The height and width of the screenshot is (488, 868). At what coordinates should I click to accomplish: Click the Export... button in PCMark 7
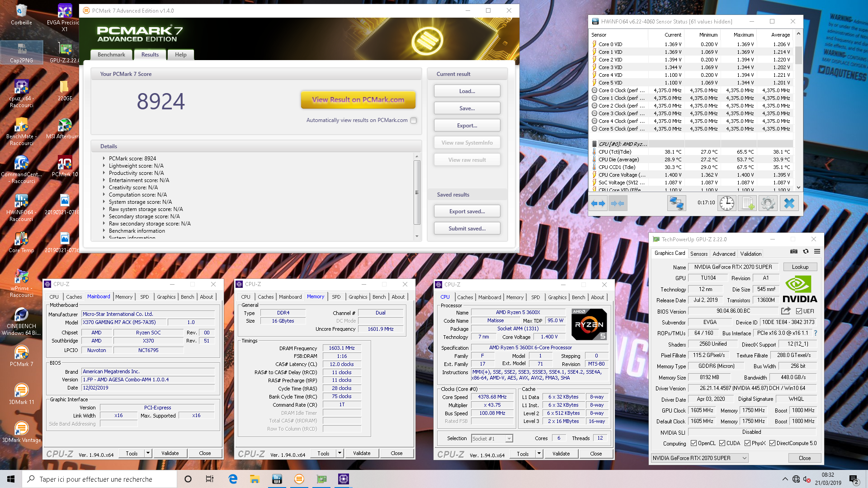click(467, 125)
